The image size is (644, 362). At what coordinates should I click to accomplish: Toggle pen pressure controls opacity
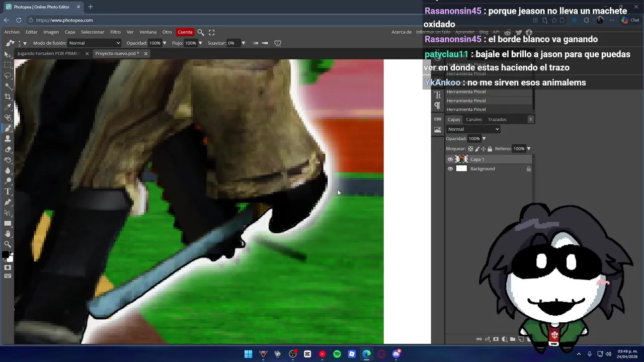[256, 43]
